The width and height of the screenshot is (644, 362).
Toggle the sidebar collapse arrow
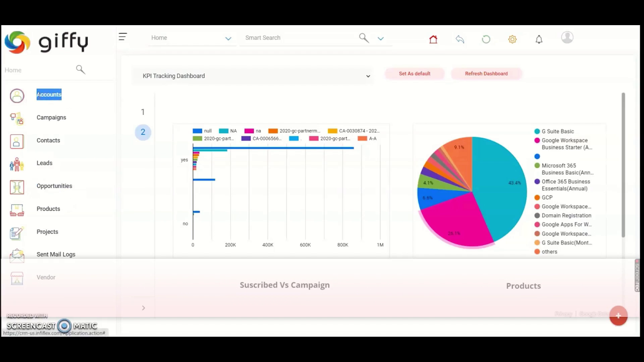(143, 308)
